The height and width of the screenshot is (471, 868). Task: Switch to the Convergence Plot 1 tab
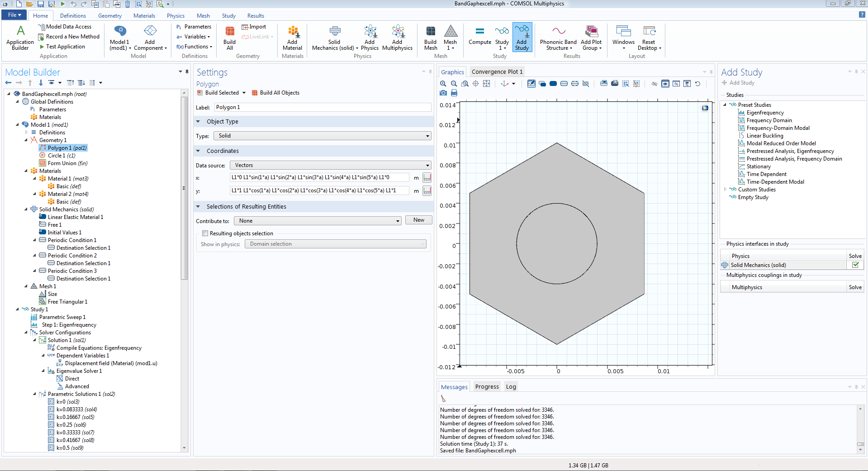(x=497, y=72)
